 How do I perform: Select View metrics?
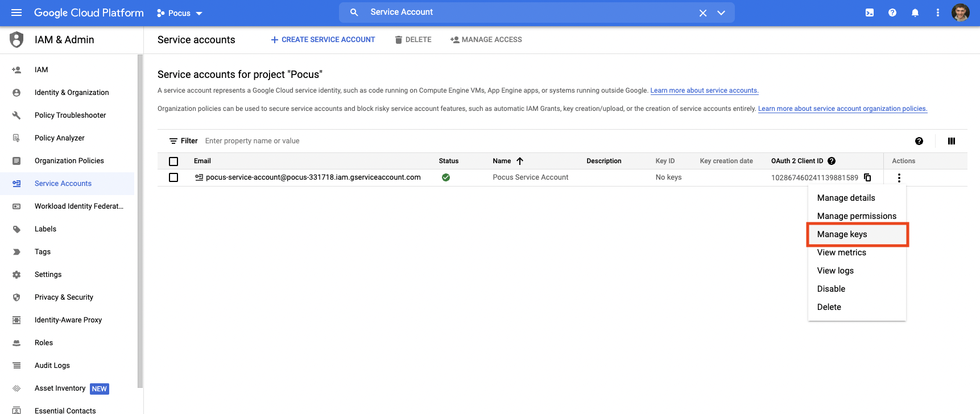857,252
